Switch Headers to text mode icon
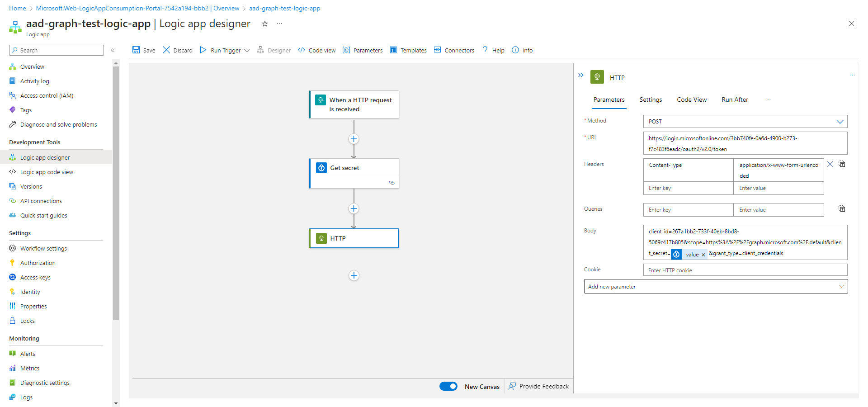868x407 pixels. tap(842, 164)
